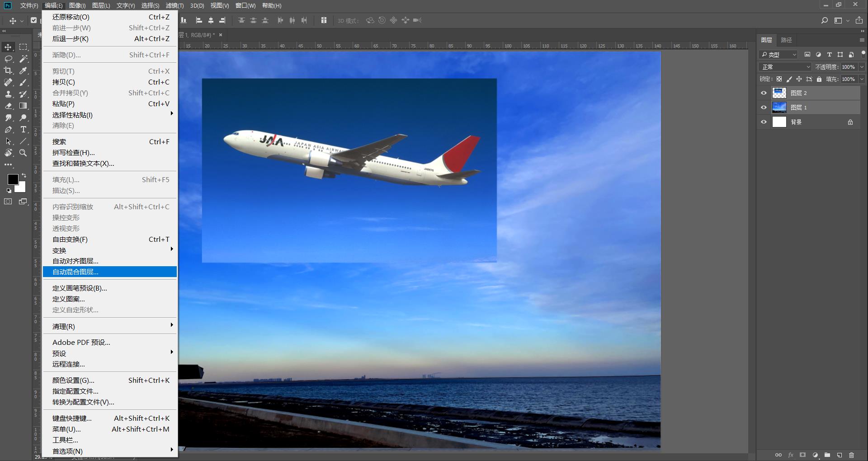Open the 不透明度 opacity slider arrow
This screenshot has width=868, height=461.
862,67
